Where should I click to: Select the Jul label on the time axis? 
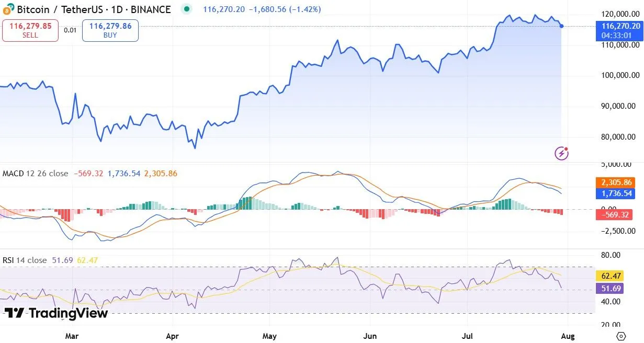coord(467,336)
